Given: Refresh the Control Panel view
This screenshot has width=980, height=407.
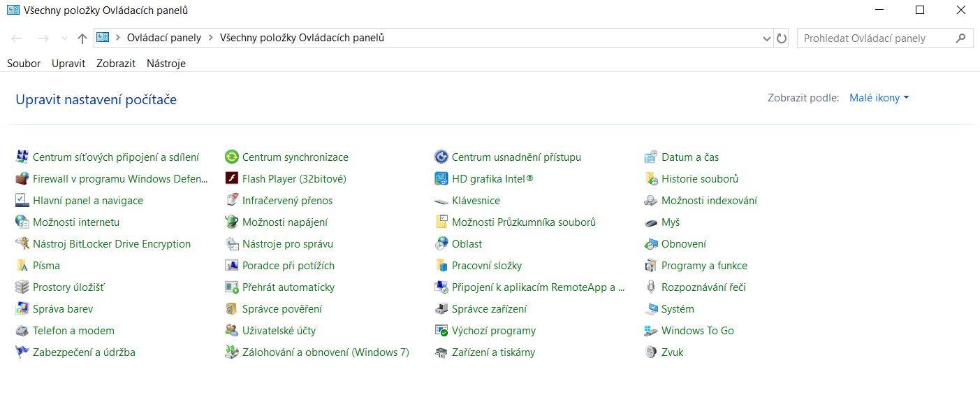Looking at the screenshot, I should [x=782, y=38].
